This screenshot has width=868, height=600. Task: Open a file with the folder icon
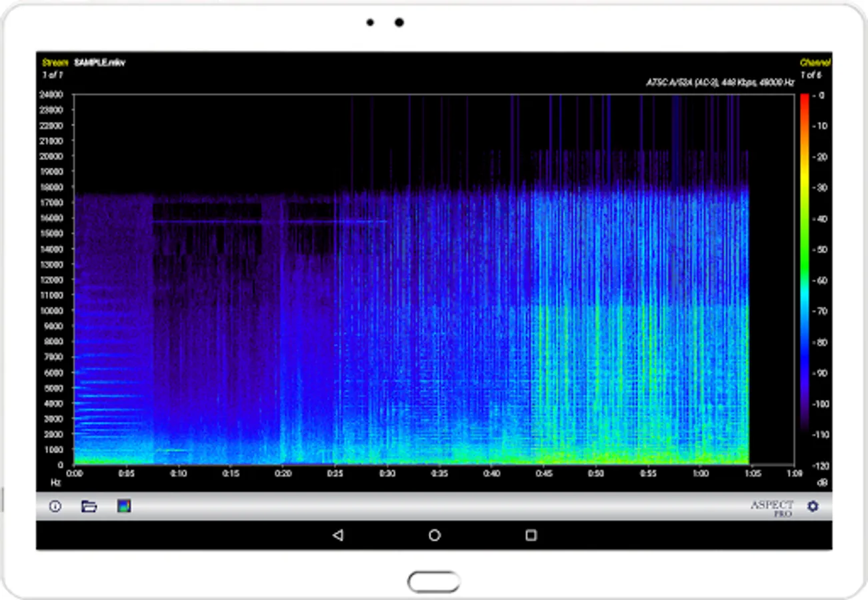coord(89,507)
